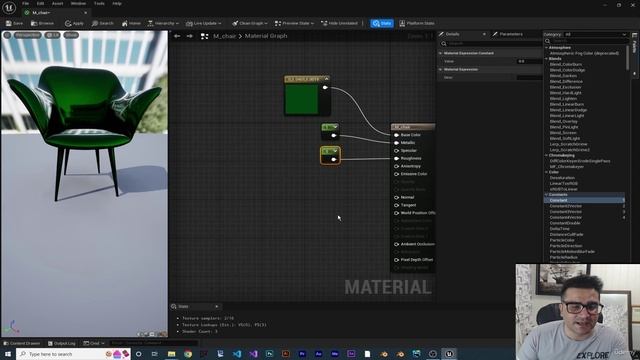Screen dimensions: 640x360
Task: Open the Content Drawer
Action: 22,343
